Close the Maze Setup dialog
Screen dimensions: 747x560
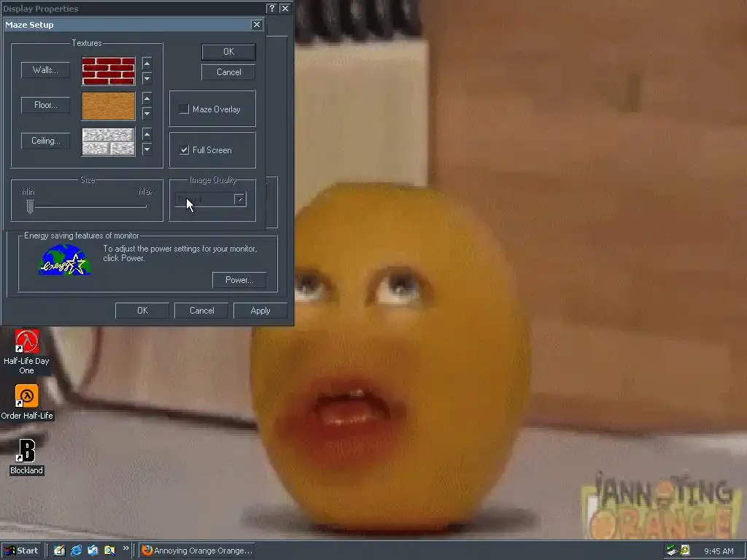coord(256,24)
